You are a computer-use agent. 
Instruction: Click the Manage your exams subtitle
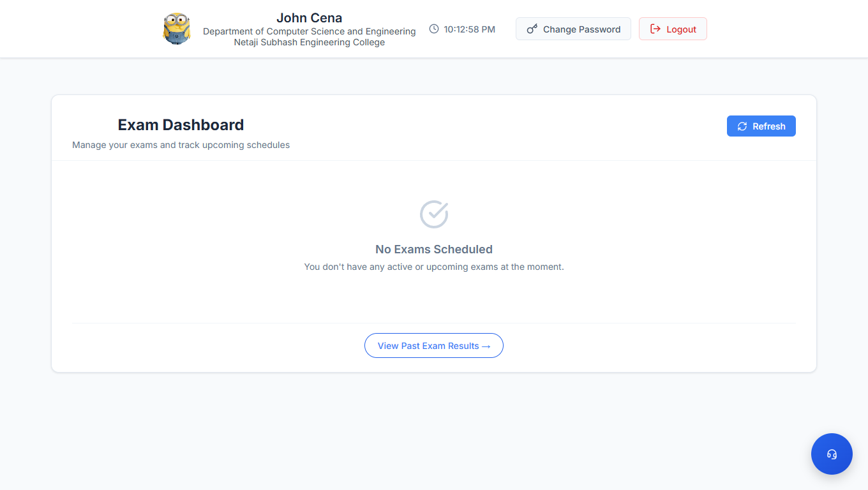coord(181,145)
